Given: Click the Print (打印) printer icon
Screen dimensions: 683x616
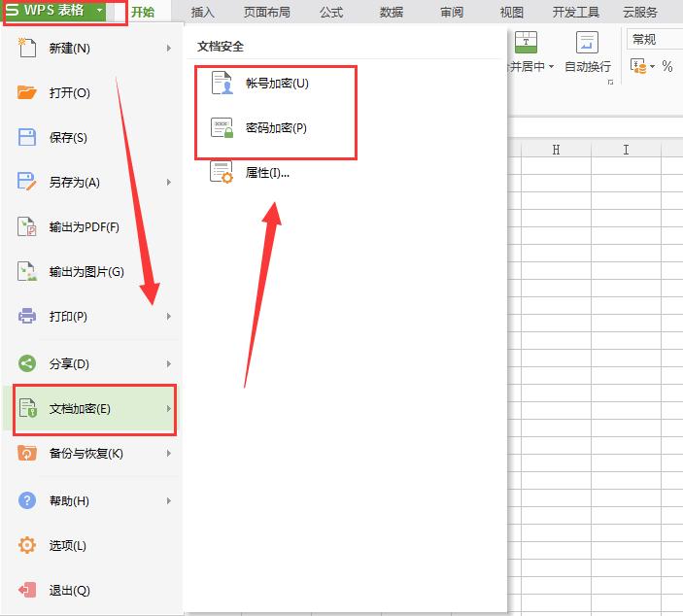Looking at the screenshot, I should coord(27,316).
